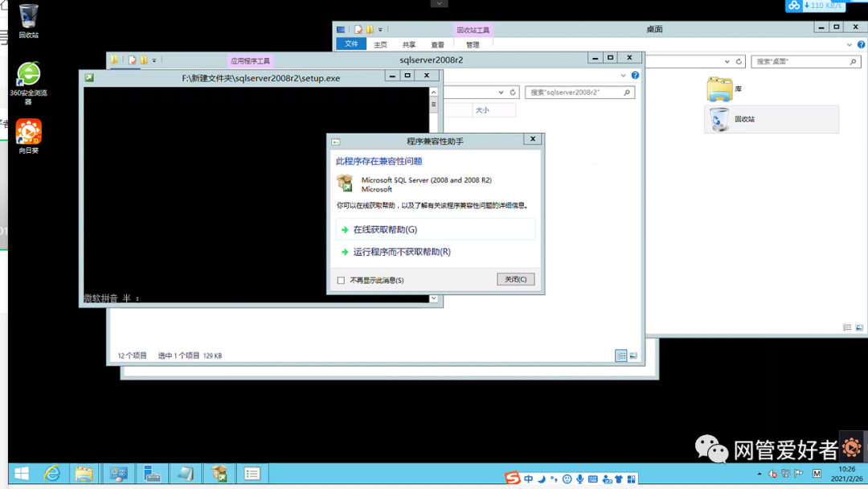Image resolution: width=868 pixels, height=489 pixels.
Task: Open address history dropdown in 桌面 window
Action: click(x=727, y=61)
